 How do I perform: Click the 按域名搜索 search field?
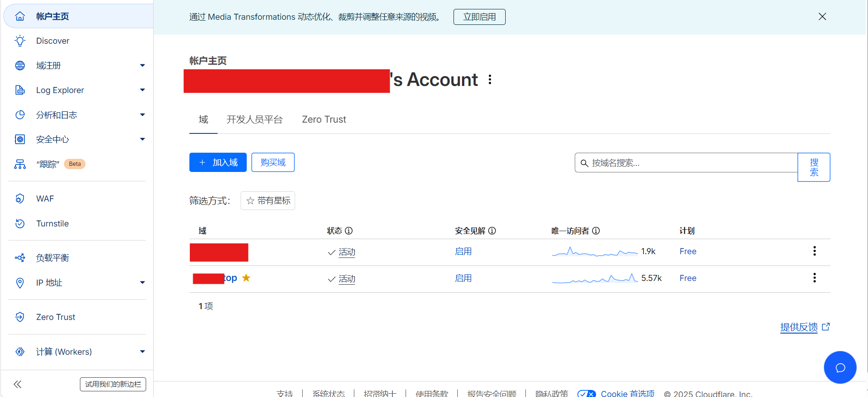coord(686,163)
